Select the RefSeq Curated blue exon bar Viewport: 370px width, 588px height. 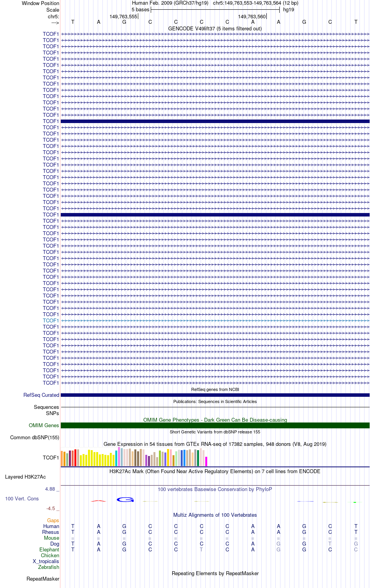pyautogui.click(x=215, y=395)
